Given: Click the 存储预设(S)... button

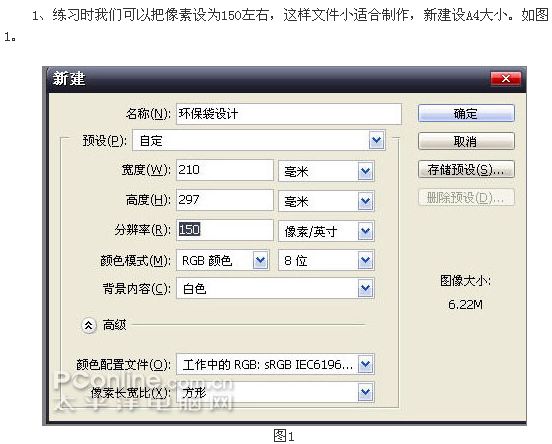Looking at the screenshot, I should 466,170.
